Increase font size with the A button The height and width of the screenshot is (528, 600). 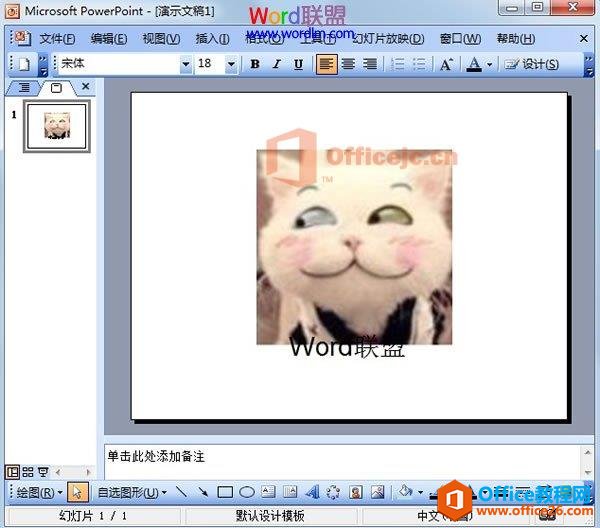(x=446, y=64)
